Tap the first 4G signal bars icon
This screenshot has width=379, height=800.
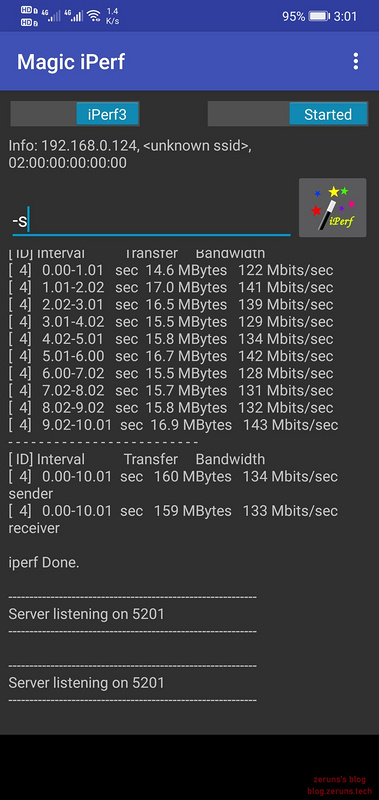coord(50,15)
